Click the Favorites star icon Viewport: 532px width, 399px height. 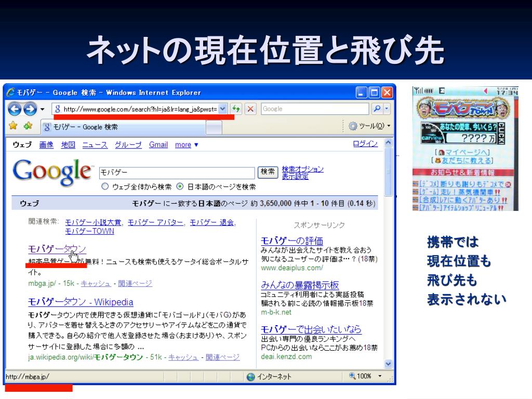tap(13, 126)
